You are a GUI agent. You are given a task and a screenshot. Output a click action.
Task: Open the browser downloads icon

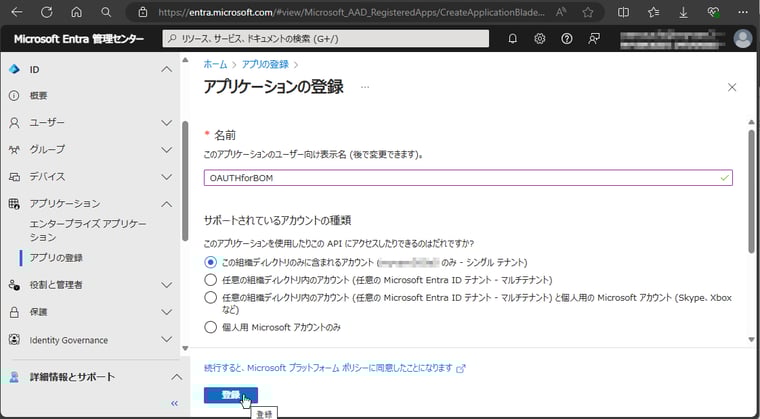[x=683, y=12]
